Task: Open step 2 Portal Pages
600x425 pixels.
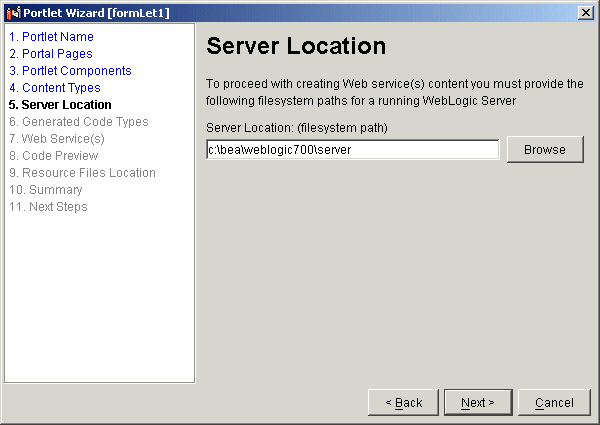Action: [51, 54]
